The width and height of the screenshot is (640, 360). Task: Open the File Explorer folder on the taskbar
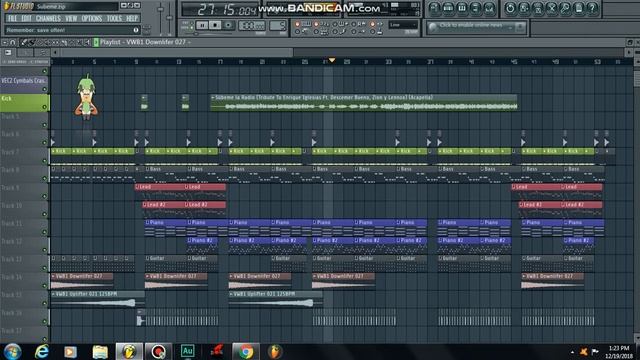point(100,351)
